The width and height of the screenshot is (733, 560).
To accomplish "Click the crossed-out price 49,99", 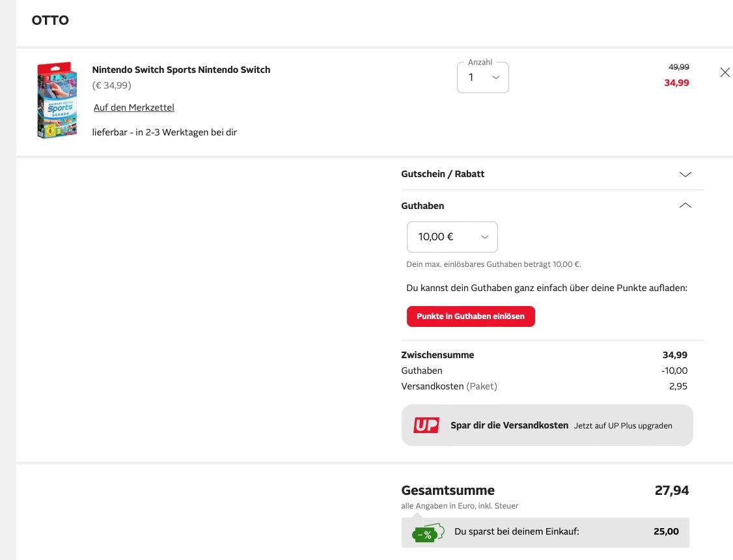I will (678, 67).
